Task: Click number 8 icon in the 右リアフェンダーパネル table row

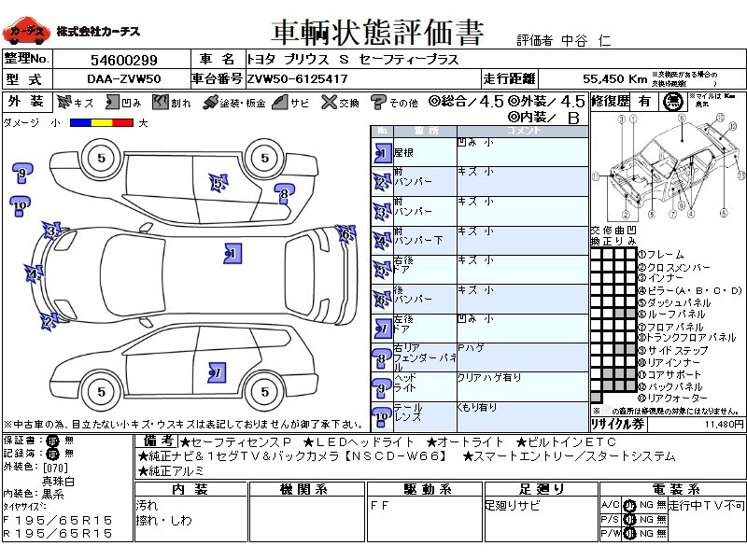Action: point(382,359)
